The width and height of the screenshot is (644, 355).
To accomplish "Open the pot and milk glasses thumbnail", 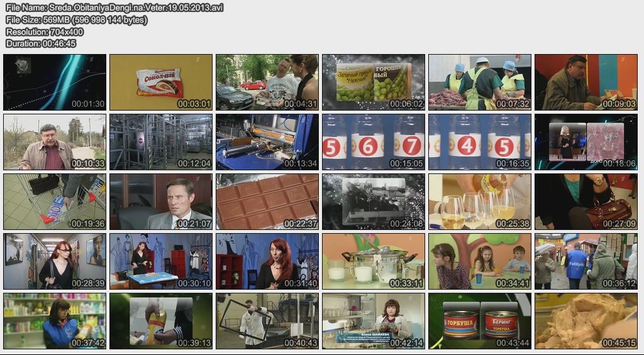I will (x=374, y=261).
